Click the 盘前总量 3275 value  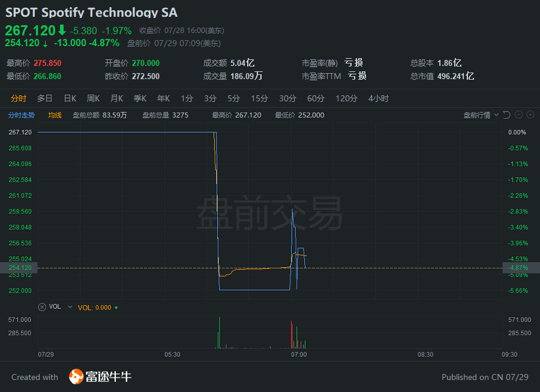point(180,115)
